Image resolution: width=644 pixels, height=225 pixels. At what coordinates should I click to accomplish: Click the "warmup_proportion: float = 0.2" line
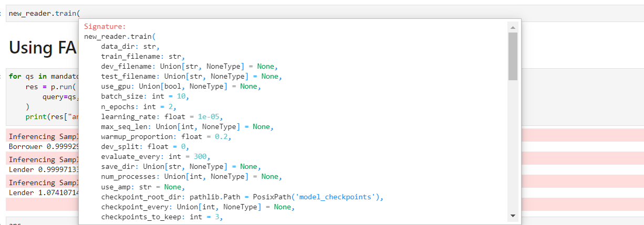(x=166, y=137)
